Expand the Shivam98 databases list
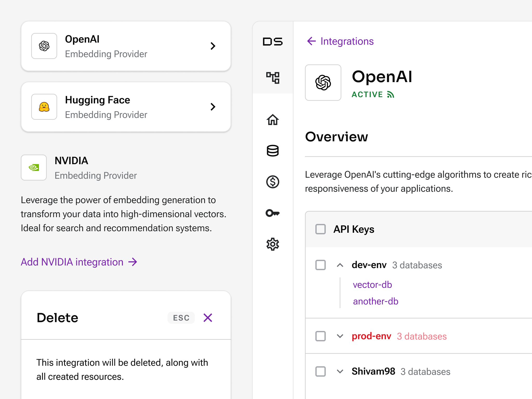The height and width of the screenshot is (399, 532). [340, 371]
